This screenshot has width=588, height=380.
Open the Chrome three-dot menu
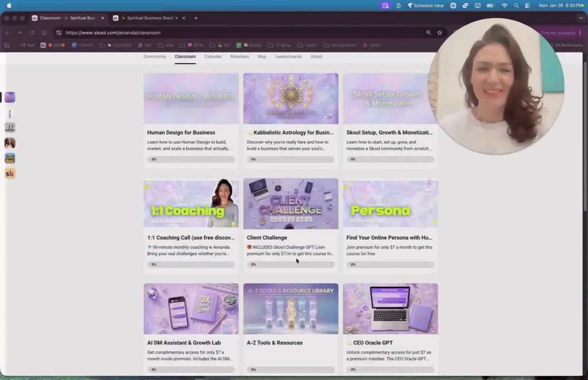click(x=581, y=33)
